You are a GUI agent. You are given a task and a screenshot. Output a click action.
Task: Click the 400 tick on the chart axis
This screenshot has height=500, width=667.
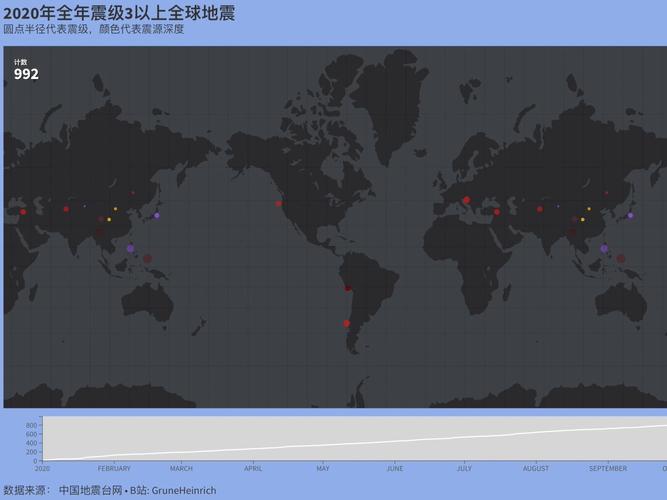31,443
